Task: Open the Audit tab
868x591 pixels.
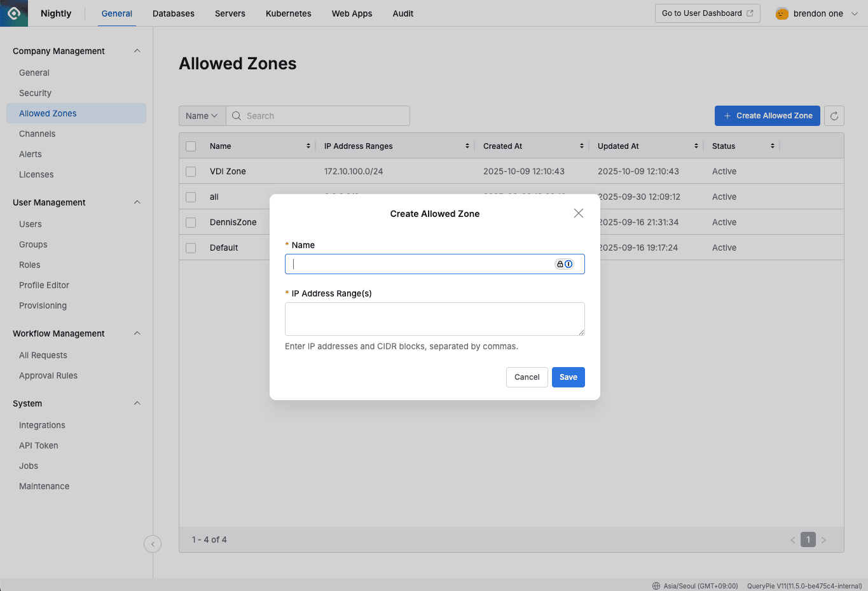Action: 403,13
